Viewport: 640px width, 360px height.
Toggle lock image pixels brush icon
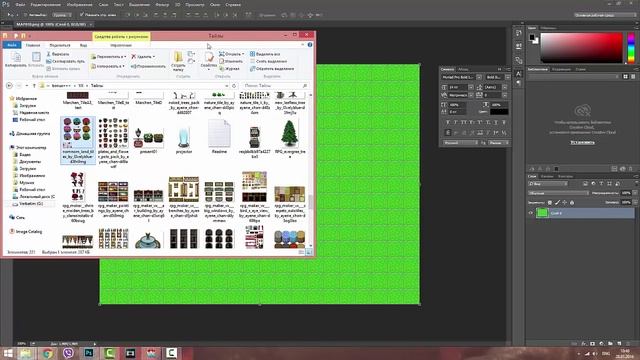557,202
